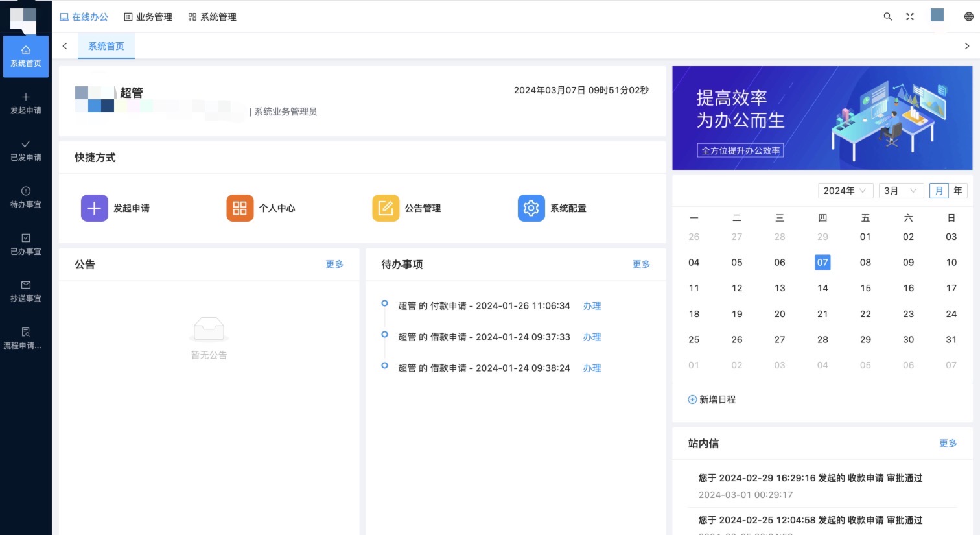Open 待办事宜 in the left sidebar
Viewport: 980px width, 535px height.
pyautogui.click(x=26, y=198)
